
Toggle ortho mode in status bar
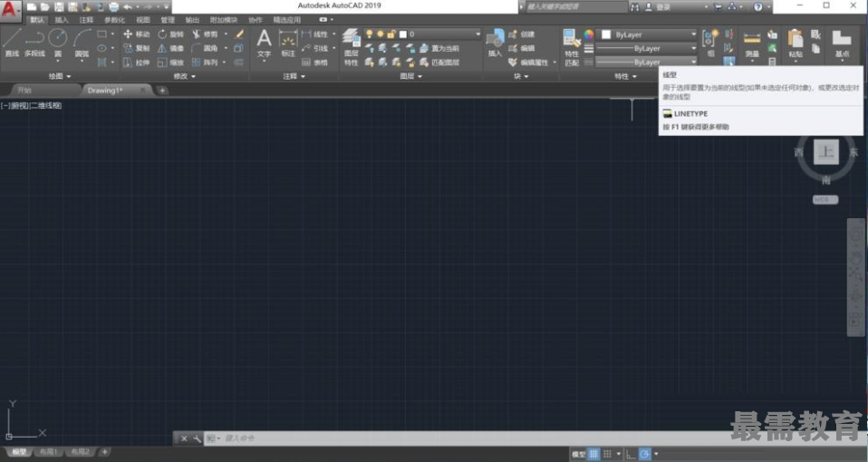pos(632,454)
